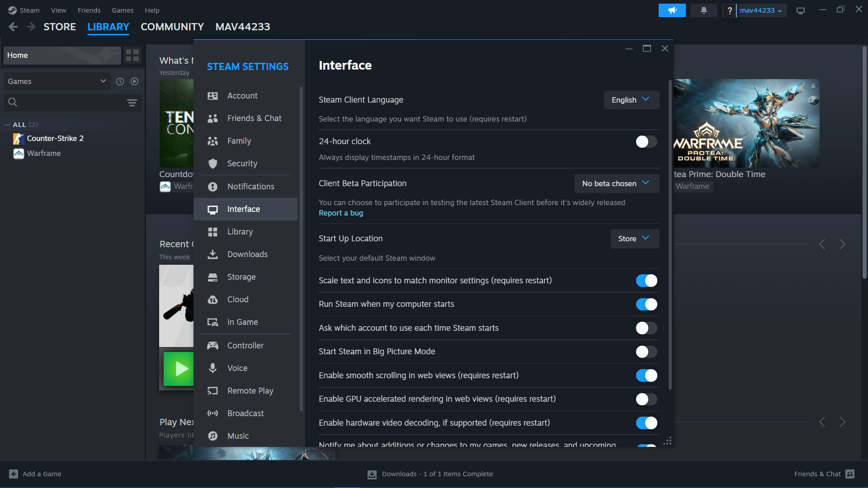Image resolution: width=868 pixels, height=488 pixels.
Task: Open advanced filter options in search bar
Action: (132, 103)
